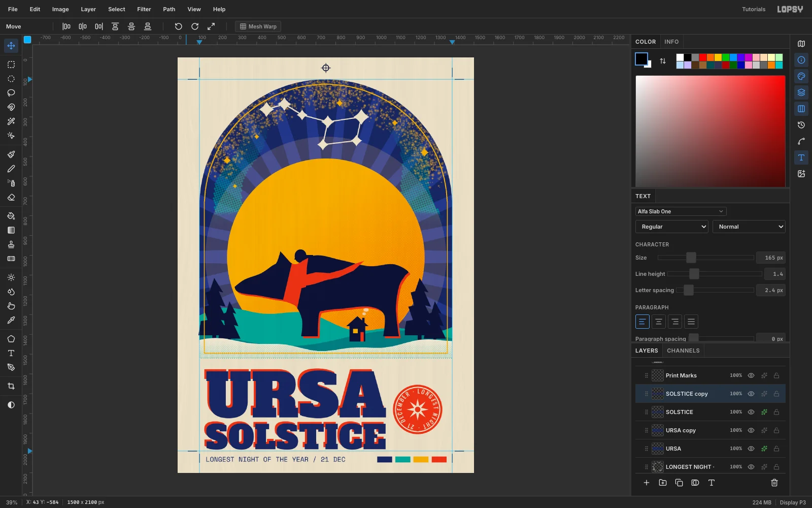Click the Mesh Warp button
Viewport: 812px width, 508px height.
pyautogui.click(x=258, y=26)
